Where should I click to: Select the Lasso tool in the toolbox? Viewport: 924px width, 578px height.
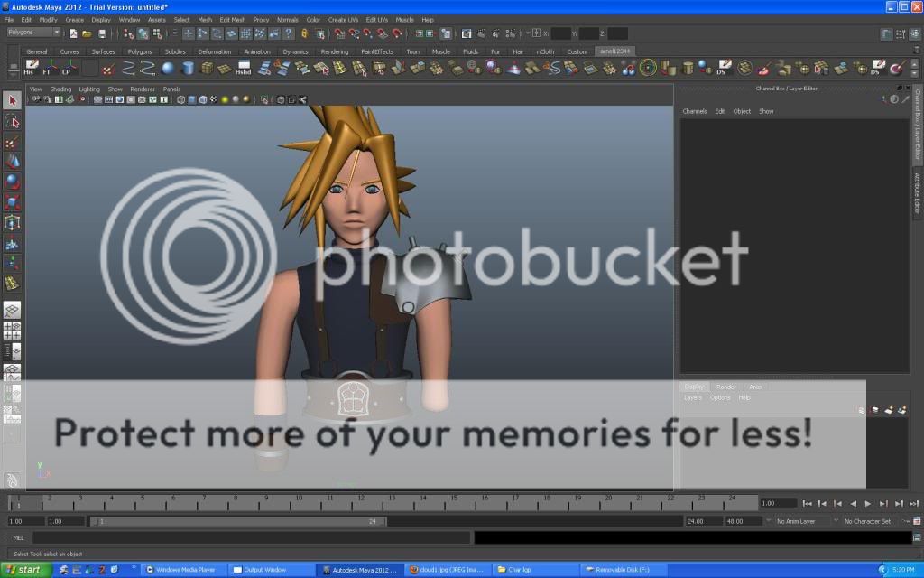click(x=12, y=122)
